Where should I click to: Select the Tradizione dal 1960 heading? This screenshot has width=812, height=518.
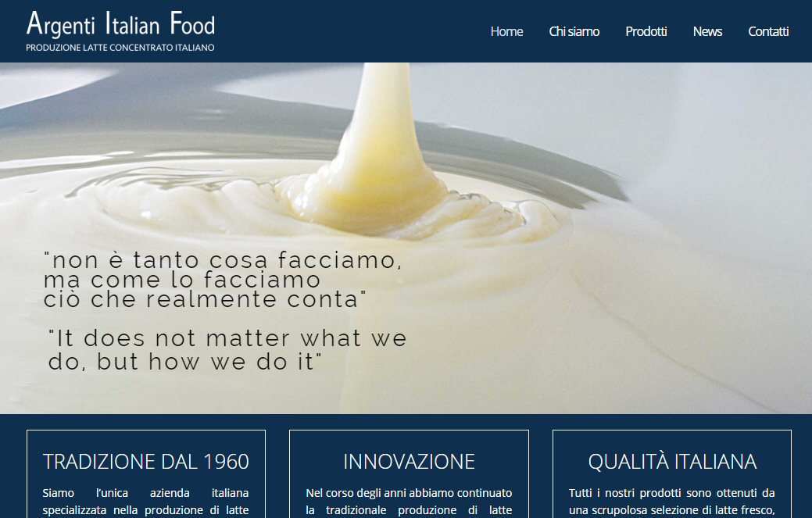click(x=146, y=462)
